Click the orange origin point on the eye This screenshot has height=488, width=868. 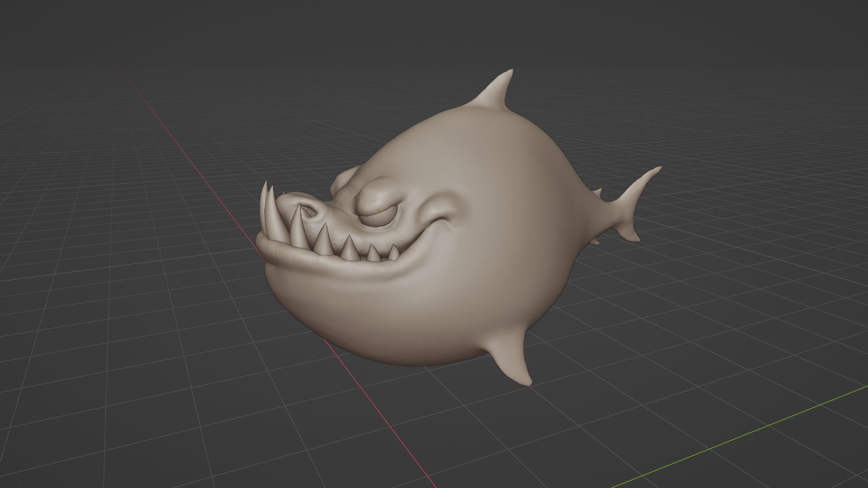(379, 211)
